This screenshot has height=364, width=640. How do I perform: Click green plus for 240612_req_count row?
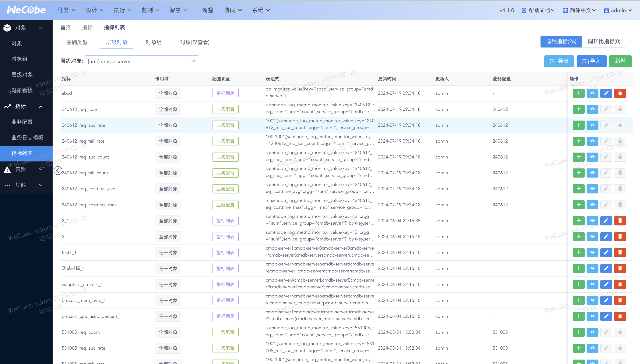579,109
